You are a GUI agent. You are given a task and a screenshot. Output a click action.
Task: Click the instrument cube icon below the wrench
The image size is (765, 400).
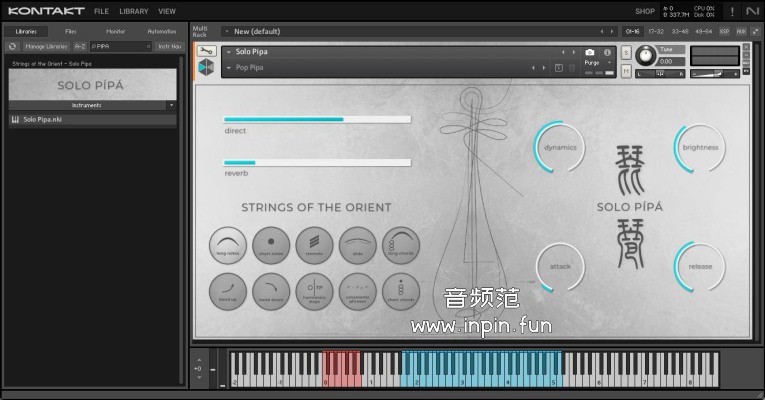[206, 67]
